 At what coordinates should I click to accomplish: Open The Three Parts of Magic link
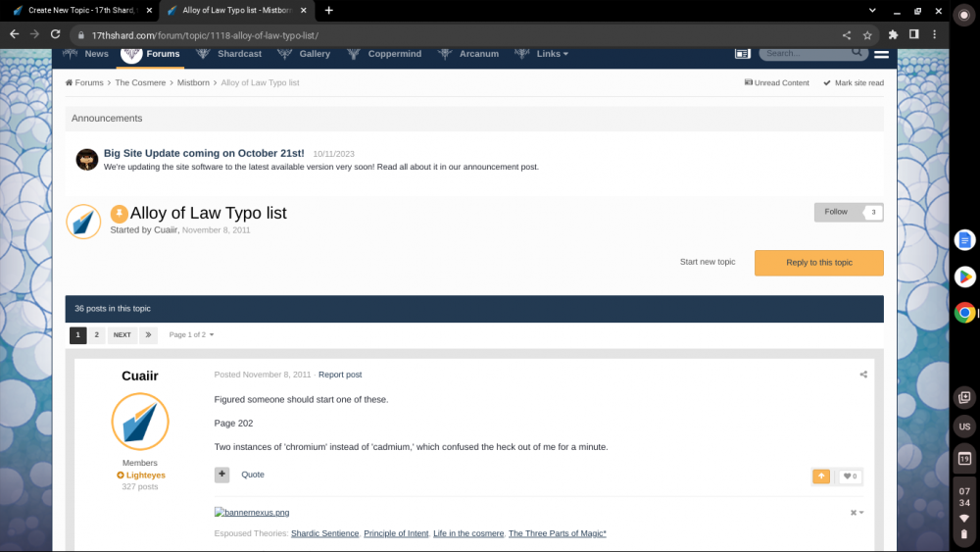click(x=558, y=533)
